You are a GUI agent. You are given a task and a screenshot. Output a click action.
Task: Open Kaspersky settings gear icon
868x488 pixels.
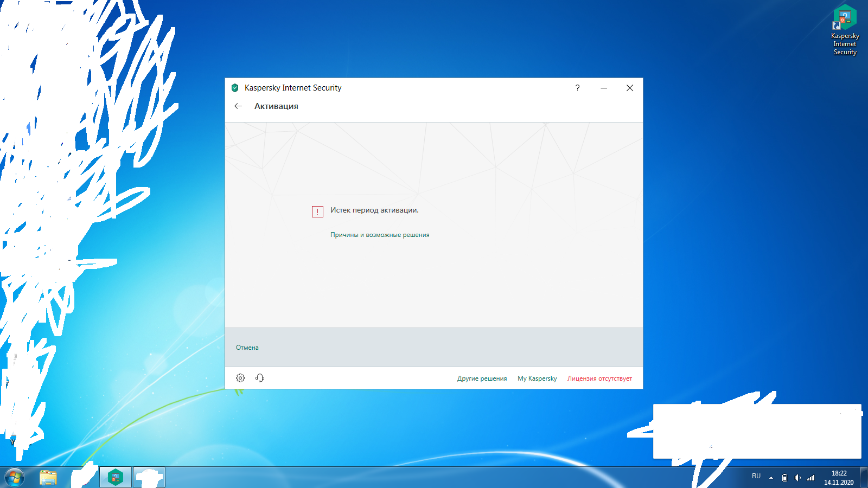click(x=240, y=378)
